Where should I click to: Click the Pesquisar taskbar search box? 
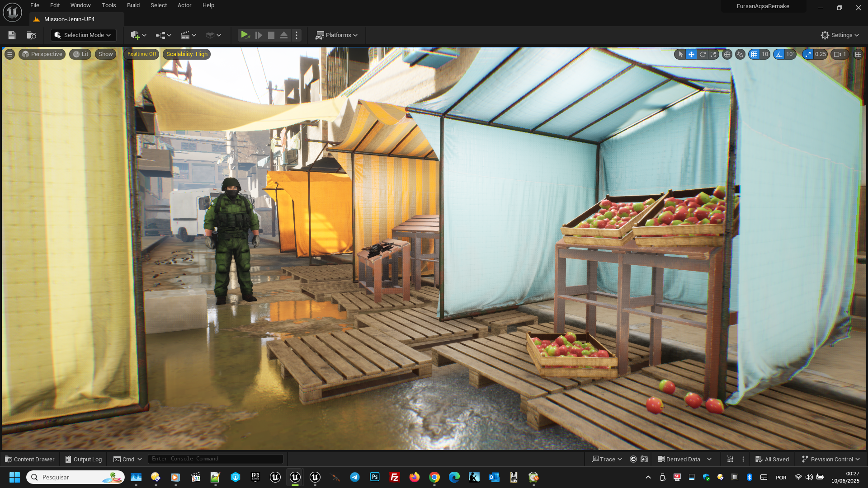click(75, 477)
